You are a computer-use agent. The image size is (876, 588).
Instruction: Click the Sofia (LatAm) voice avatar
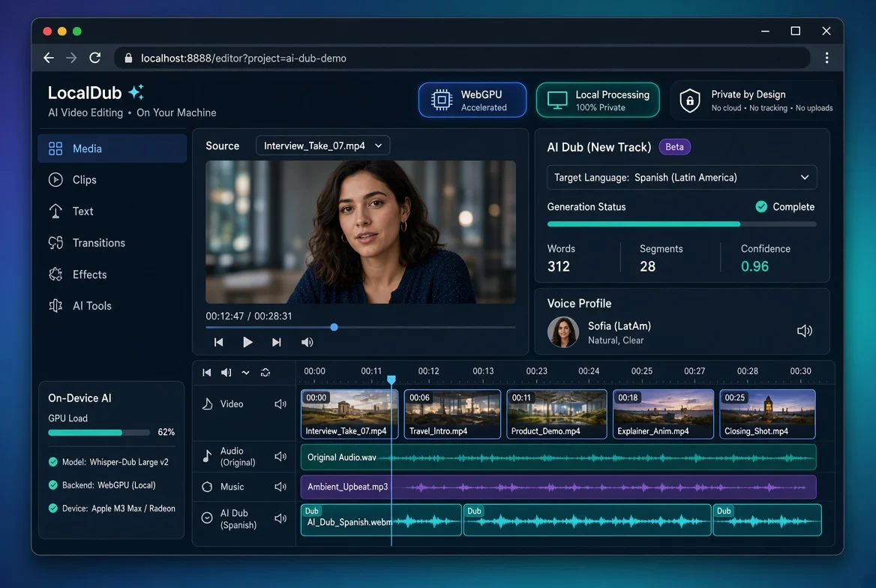562,332
